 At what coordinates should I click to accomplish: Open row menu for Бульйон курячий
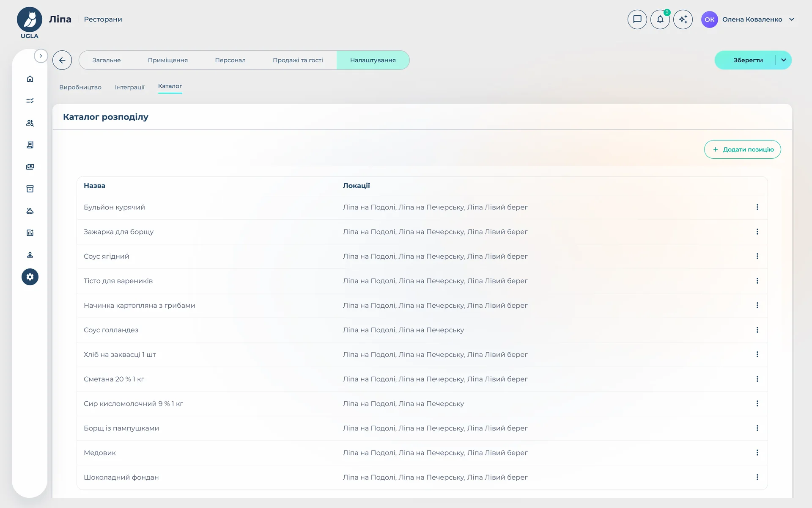point(757,207)
